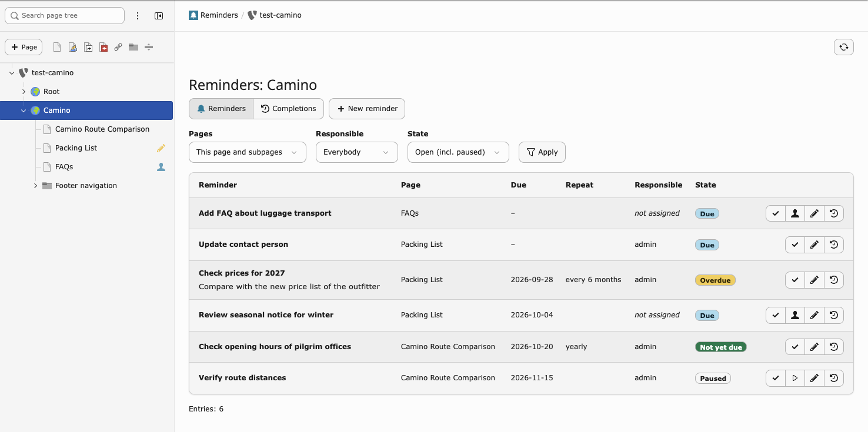
Task: Apply the selected filters
Action: [x=542, y=152]
